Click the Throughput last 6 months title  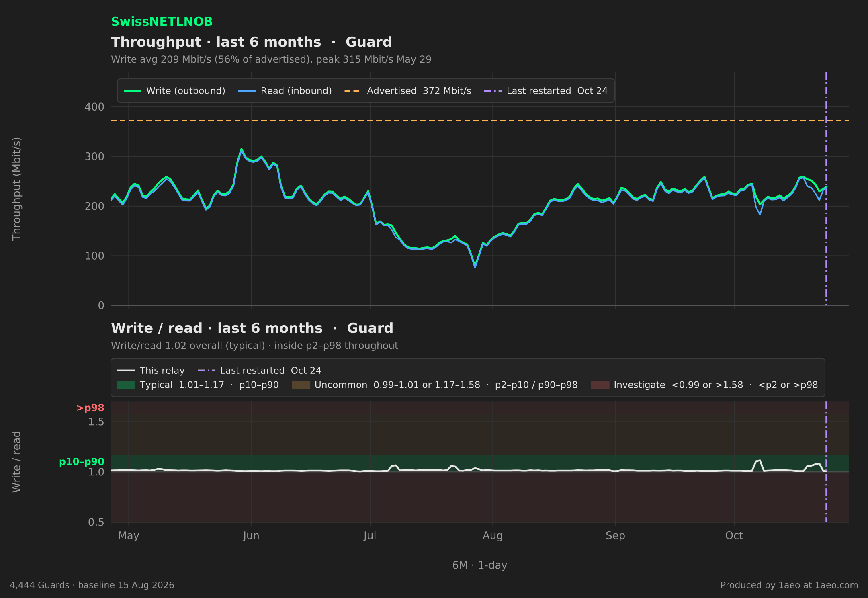(x=252, y=42)
